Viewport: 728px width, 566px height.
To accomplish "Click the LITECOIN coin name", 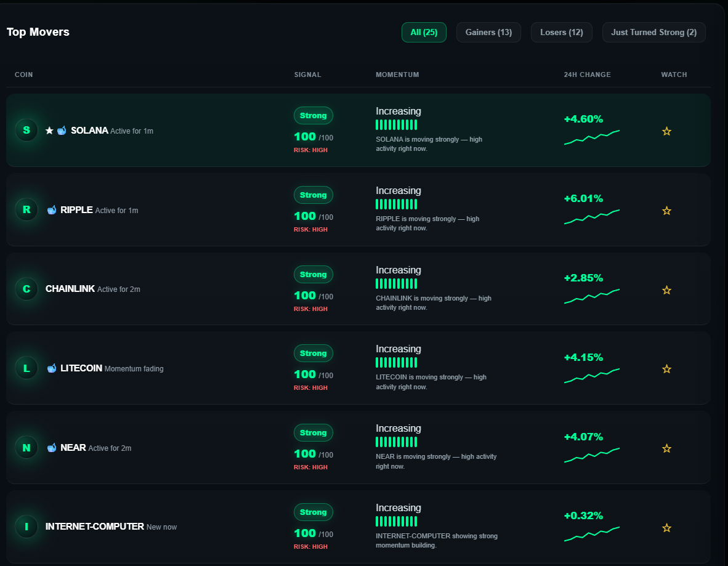I will point(81,368).
